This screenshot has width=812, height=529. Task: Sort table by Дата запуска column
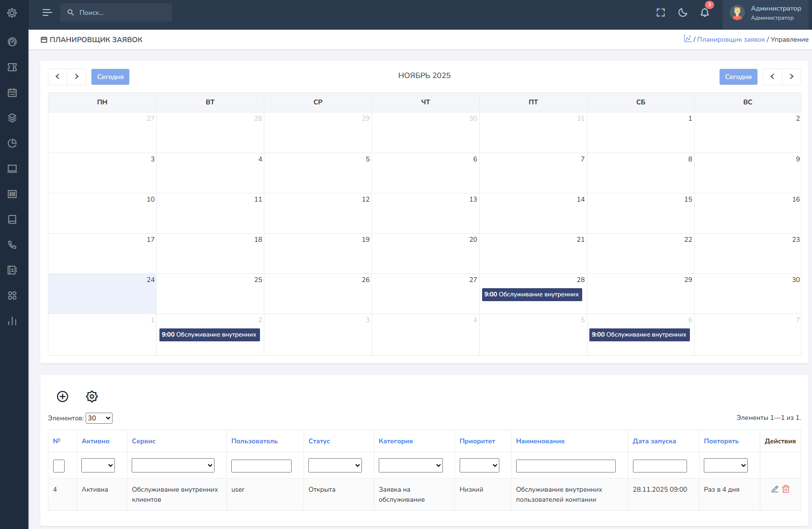[x=654, y=441]
